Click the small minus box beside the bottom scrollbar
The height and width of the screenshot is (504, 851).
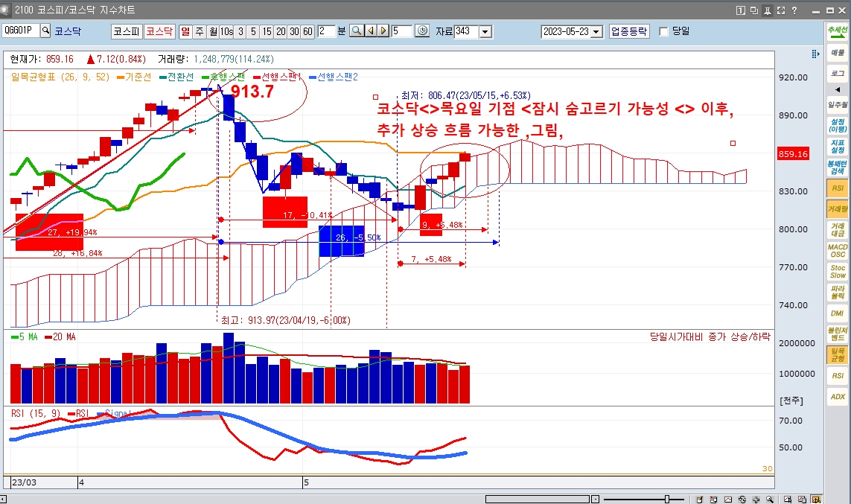(596, 499)
